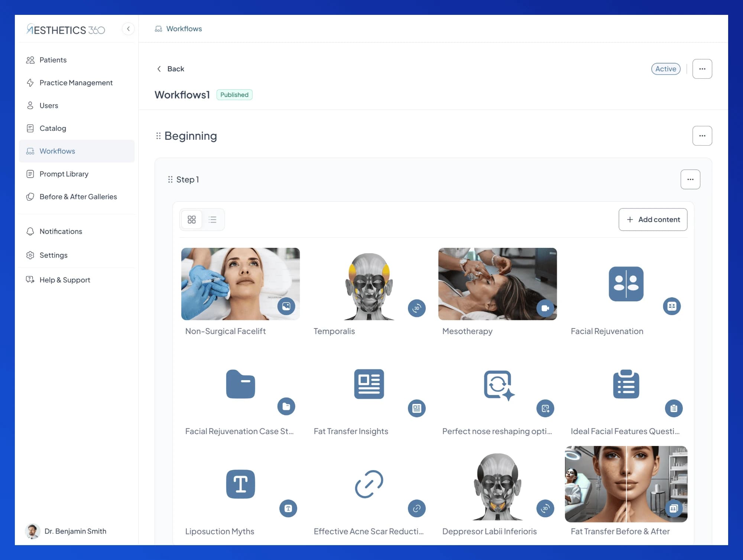Click before-after badge on Facial Rejuvenation
Image resolution: width=743 pixels, height=560 pixels.
(x=672, y=306)
